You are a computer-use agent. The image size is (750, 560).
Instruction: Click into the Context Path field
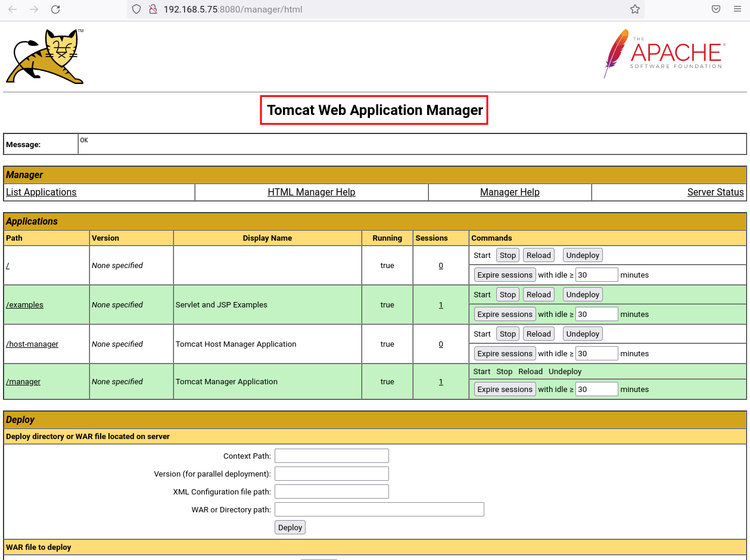pos(331,456)
